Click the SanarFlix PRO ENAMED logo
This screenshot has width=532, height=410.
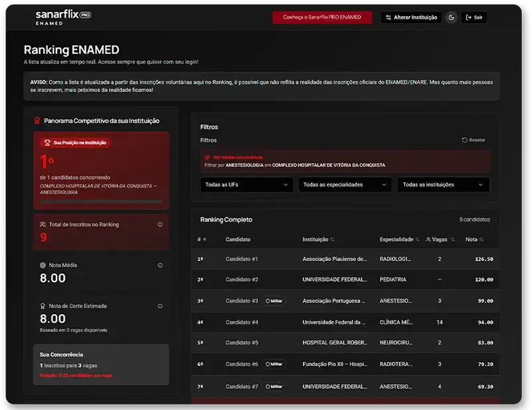pyautogui.click(x=63, y=18)
